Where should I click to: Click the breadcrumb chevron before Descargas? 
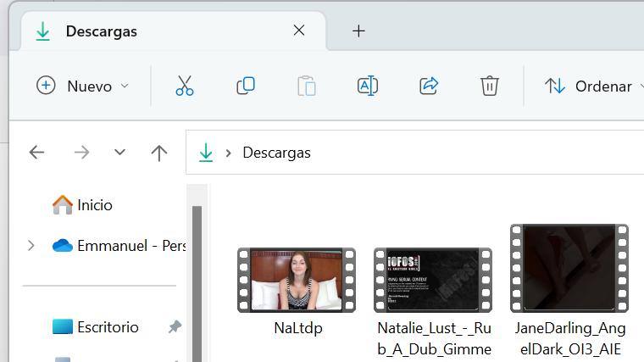(229, 153)
